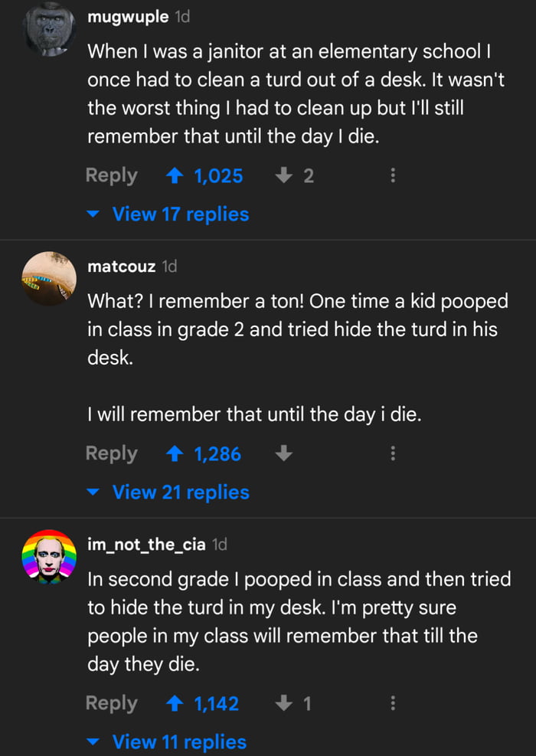Open three-dot menu on matcouz's comment
This screenshot has width=536, height=756.
coord(393,454)
